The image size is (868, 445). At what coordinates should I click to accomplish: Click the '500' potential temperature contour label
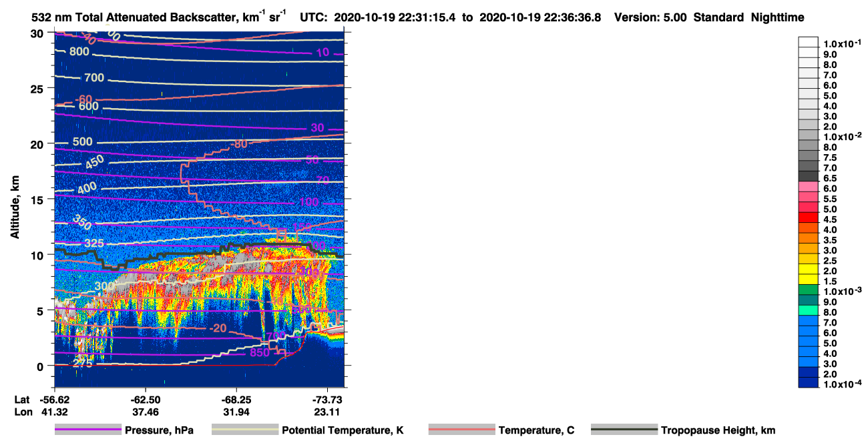83,141
